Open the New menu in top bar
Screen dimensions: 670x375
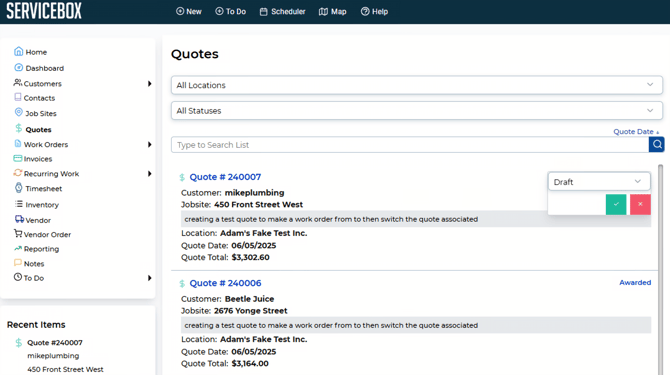coord(189,12)
